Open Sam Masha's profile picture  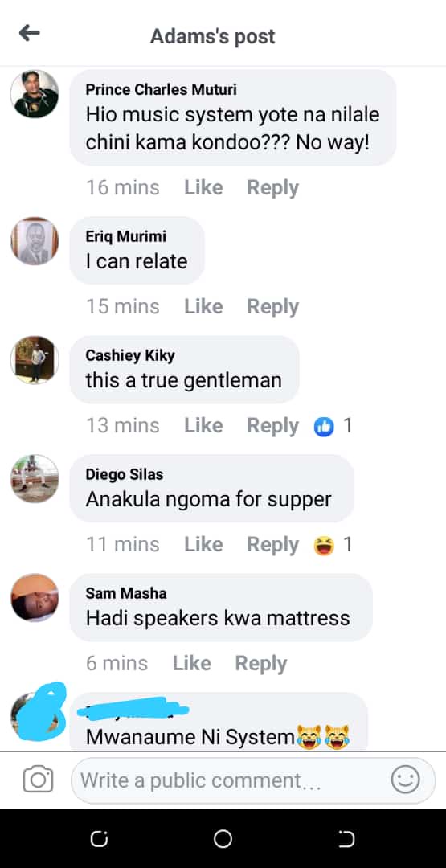coord(35,598)
